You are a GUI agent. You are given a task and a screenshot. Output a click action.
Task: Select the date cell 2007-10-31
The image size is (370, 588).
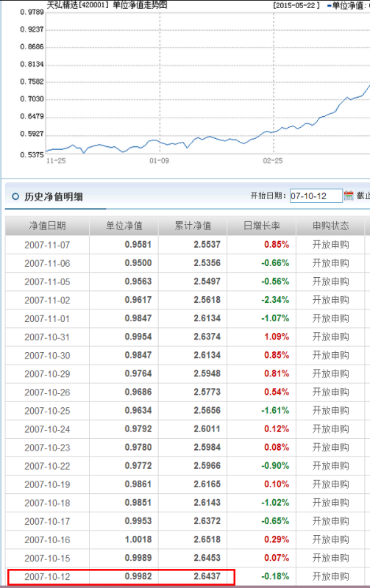coord(47,337)
